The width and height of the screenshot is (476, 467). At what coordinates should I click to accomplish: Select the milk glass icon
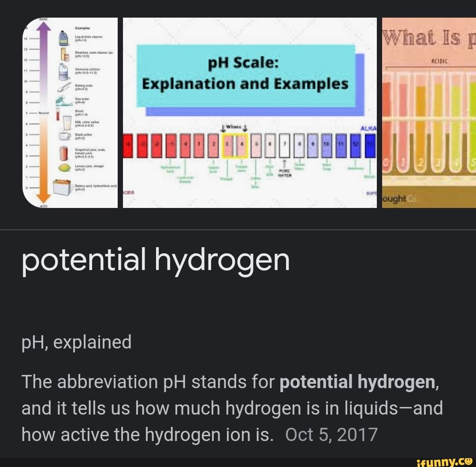(67, 122)
